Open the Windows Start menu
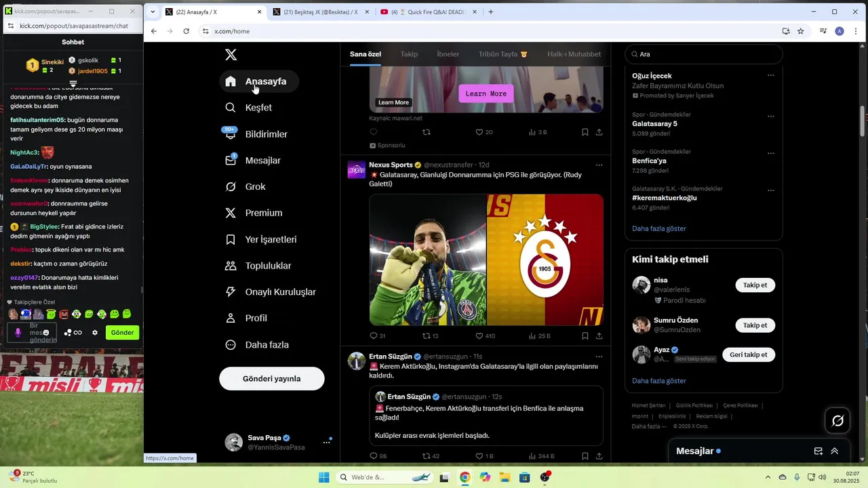Screen dimensions: 868x488 pos(323,477)
